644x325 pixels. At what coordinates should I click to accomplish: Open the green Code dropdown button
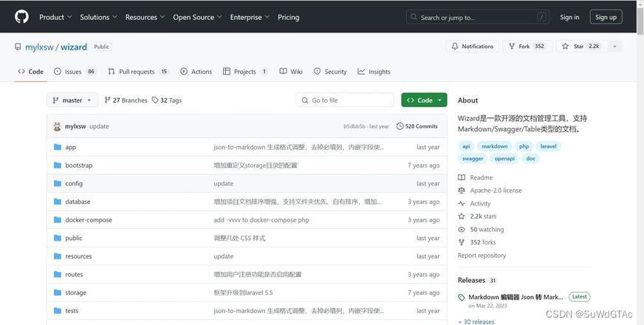[424, 100]
